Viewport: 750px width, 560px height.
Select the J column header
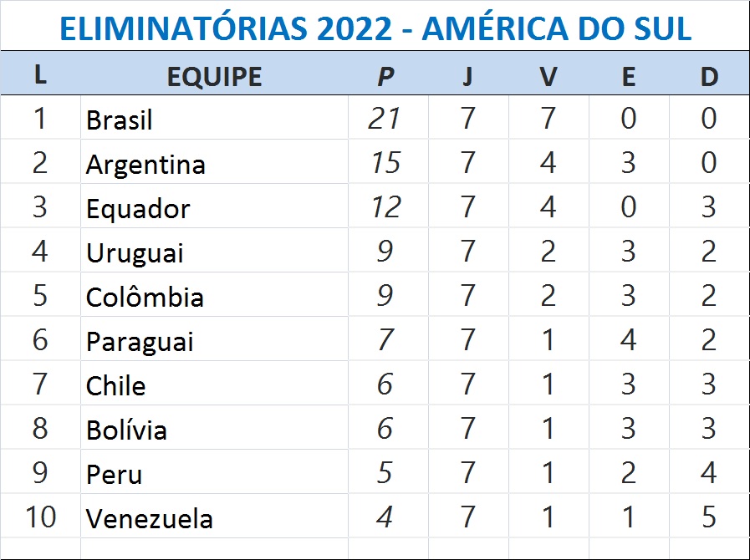[x=467, y=77]
